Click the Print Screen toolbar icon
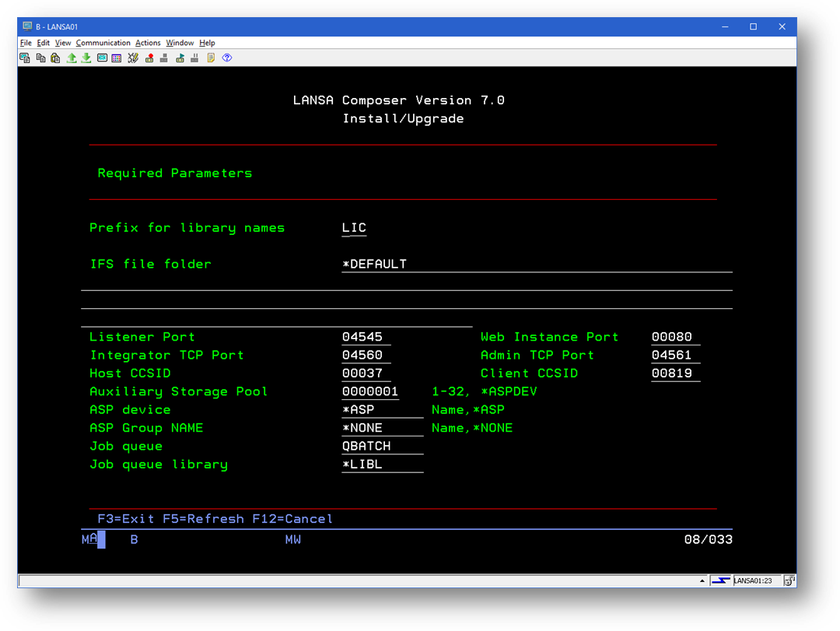 tap(25, 58)
